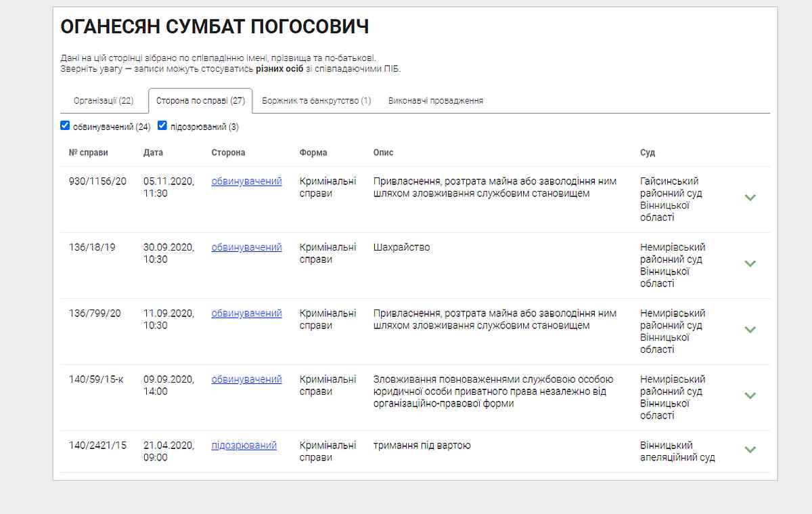The height and width of the screenshot is (514, 812).
Task: Expand details for case 136/799/20
Action: (x=750, y=330)
